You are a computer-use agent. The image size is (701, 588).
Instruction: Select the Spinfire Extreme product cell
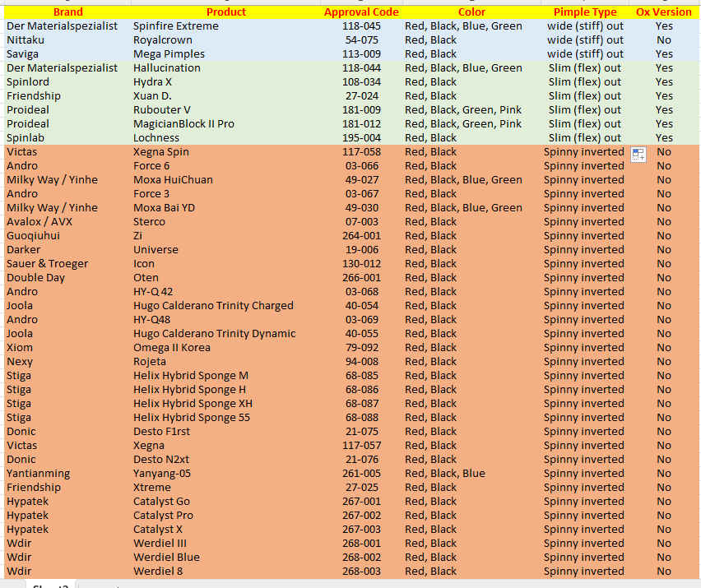(226, 26)
